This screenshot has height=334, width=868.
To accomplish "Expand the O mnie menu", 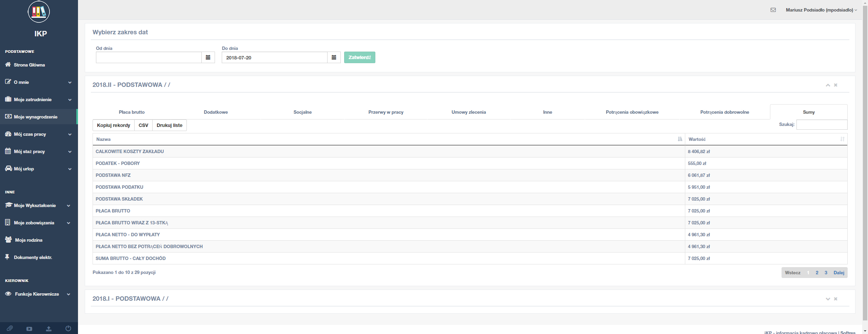I will coord(39,82).
